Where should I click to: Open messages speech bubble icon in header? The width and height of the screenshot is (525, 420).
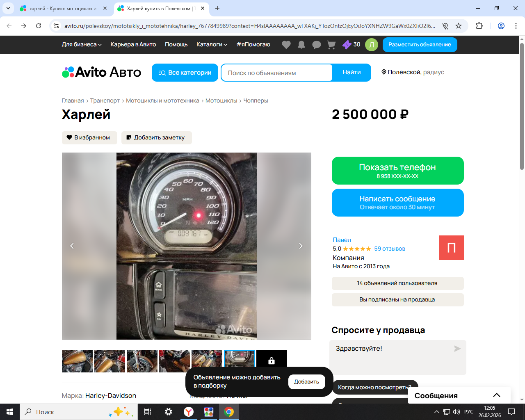pos(317,45)
